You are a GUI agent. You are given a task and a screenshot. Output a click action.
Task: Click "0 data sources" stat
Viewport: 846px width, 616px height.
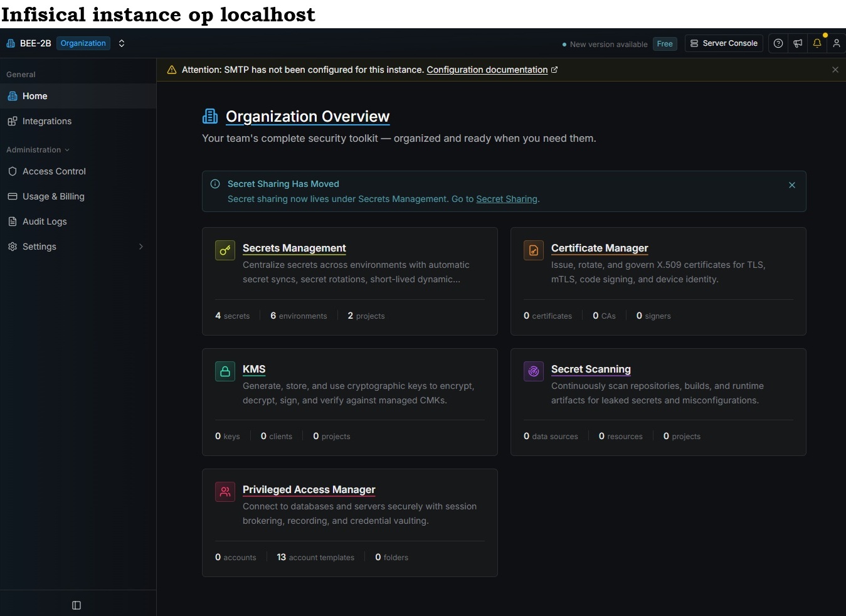click(551, 436)
